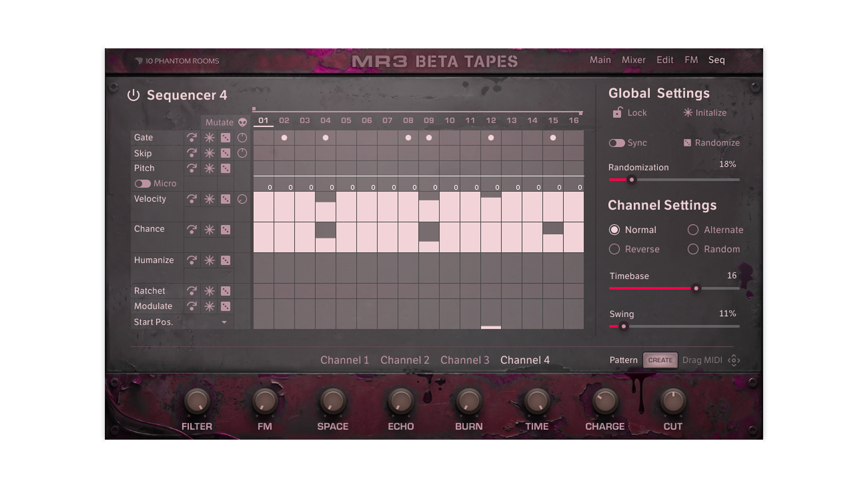Click step number 05 in the header

click(x=346, y=121)
